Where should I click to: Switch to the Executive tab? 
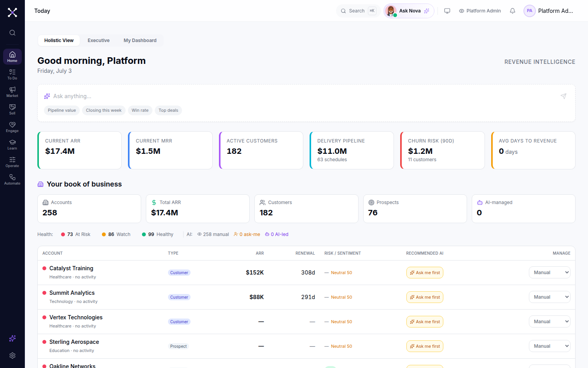point(99,40)
